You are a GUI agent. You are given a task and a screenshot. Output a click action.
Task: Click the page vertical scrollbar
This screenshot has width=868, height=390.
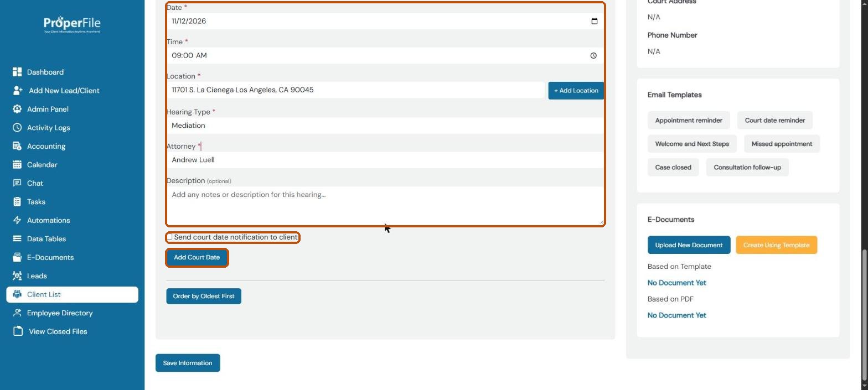[x=865, y=315]
